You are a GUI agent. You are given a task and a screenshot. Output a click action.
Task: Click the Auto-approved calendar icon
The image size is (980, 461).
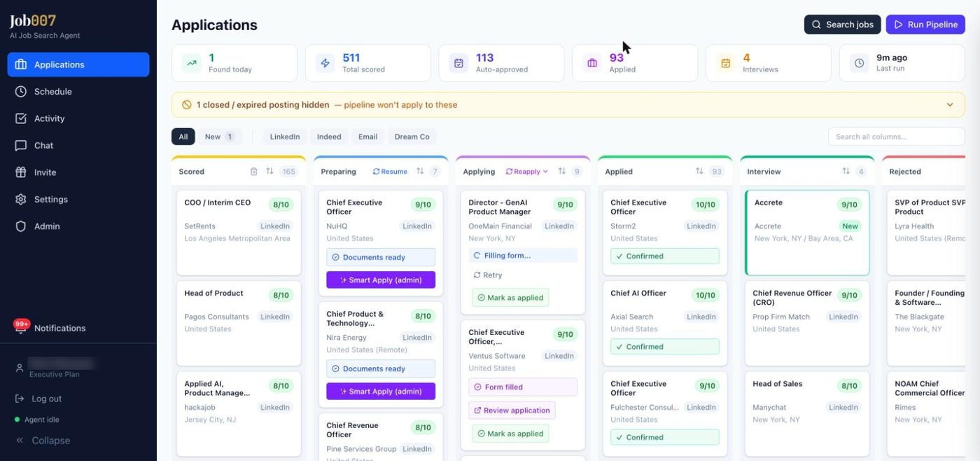tap(458, 63)
